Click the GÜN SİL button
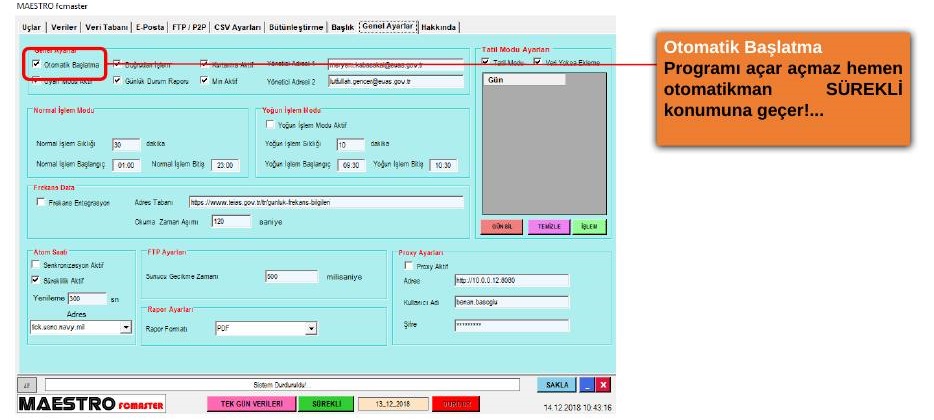 [x=502, y=227]
